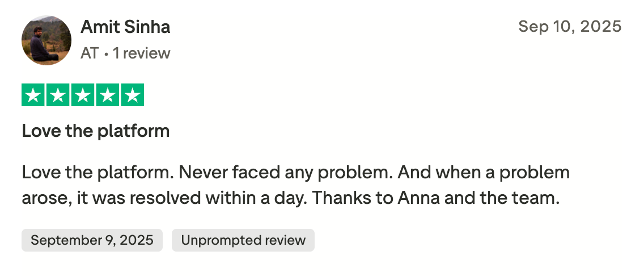Select the fourth green rating star
644x276 pixels.
pyautogui.click(x=107, y=95)
